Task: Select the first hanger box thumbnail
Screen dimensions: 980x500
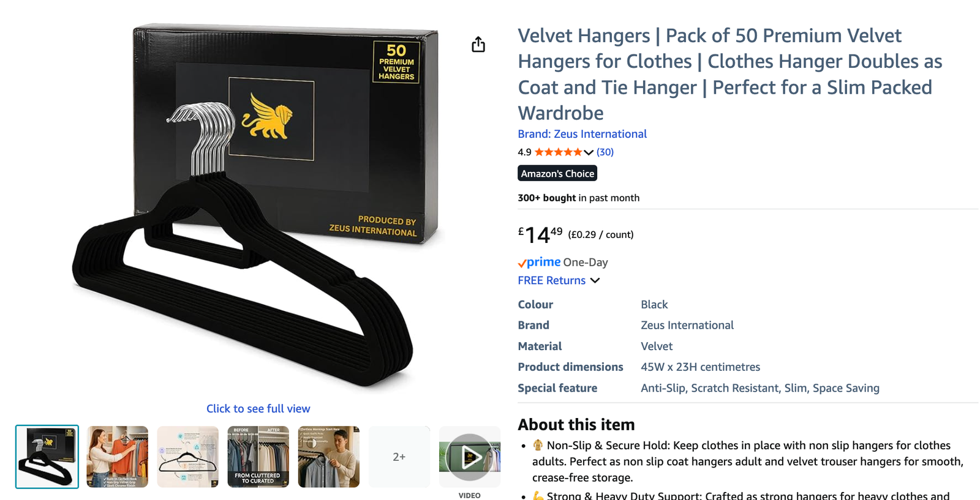Action: (x=47, y=457)
